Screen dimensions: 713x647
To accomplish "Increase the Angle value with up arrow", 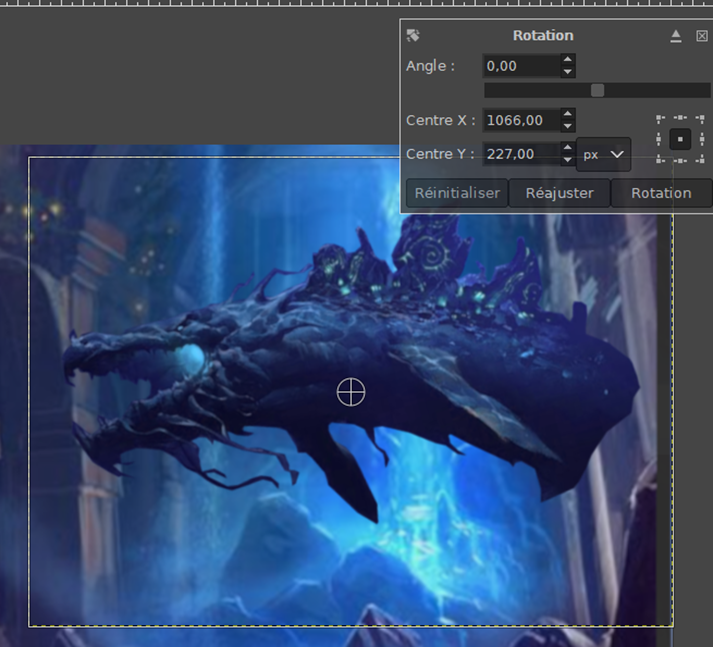I will [568, 60].
